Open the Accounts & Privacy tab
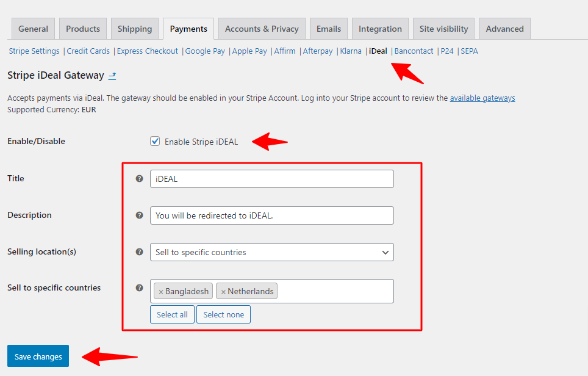Screen dimensions: 588x376 pos(262,28)
